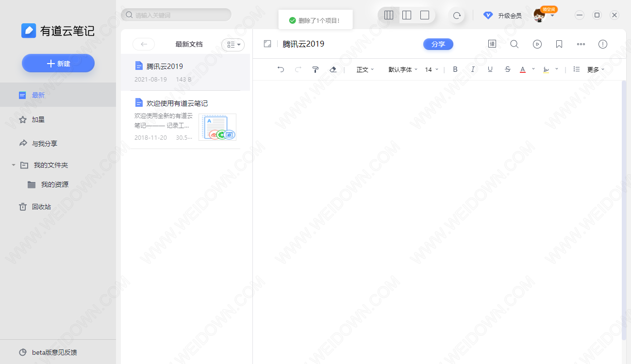The image size is (631, 364).
Task: Click the Youdao Cloud Note logo icon
Action: point(29,31)
